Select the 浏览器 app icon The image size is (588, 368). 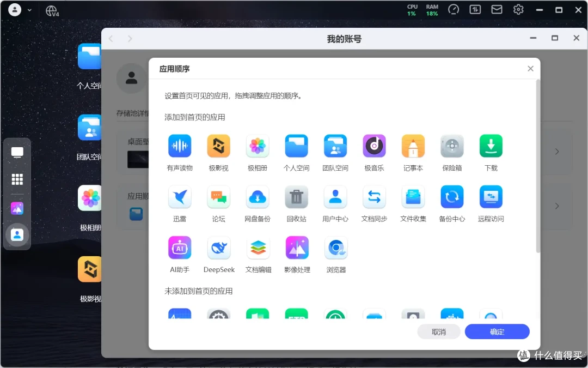(x=336, y=248)
